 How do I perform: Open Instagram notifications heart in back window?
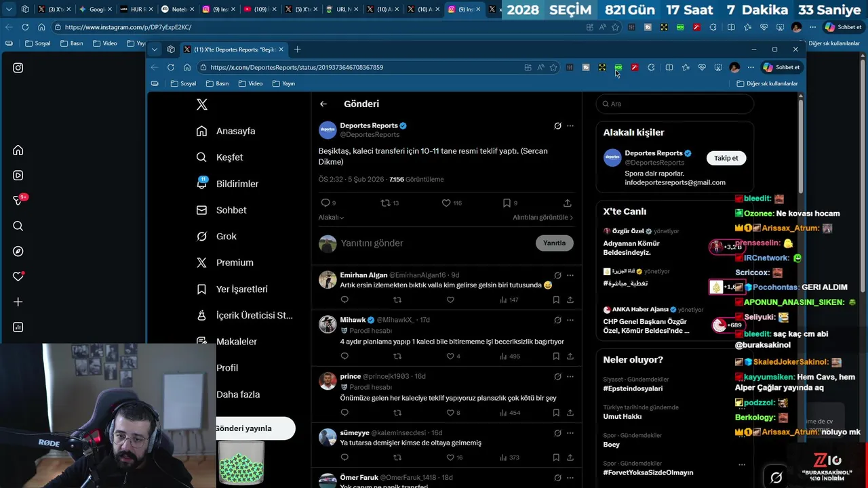click(18, 277)
